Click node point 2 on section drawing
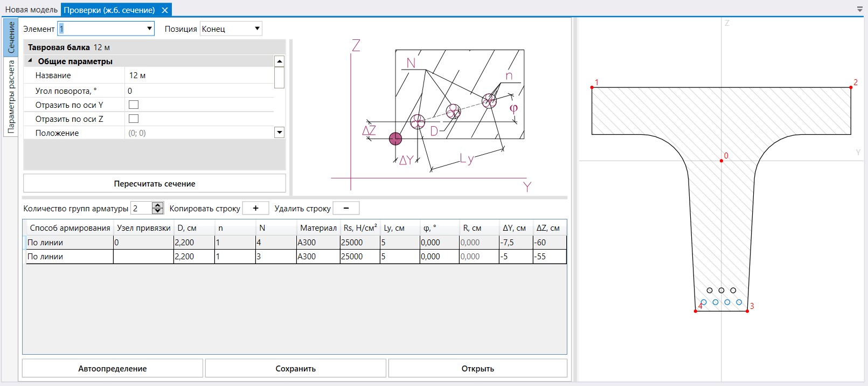Viewport: 868px width, 386px height. pyautogui.click(x=851, y=87)
